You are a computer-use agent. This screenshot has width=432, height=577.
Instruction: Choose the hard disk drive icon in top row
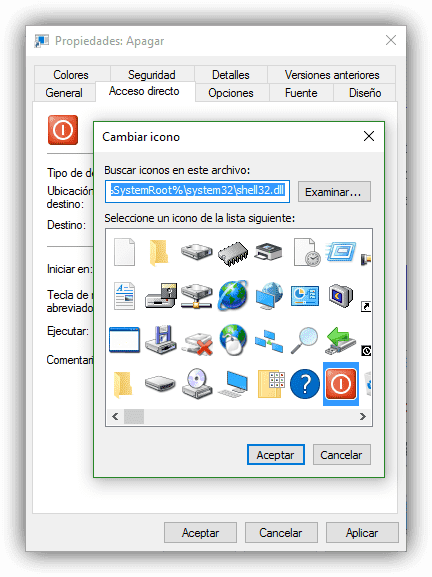coord(196,251)
